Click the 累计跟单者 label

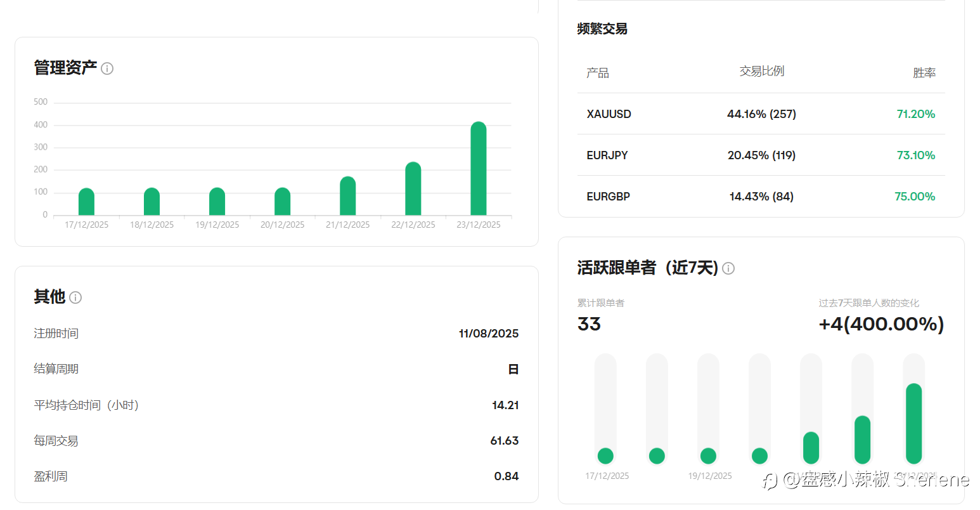tap(601, 303)
